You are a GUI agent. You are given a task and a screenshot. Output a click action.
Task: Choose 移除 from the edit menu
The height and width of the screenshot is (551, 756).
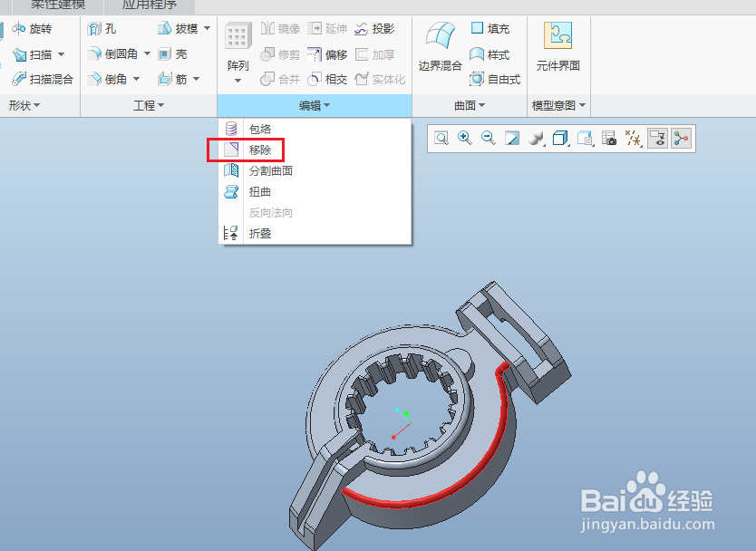315,150
